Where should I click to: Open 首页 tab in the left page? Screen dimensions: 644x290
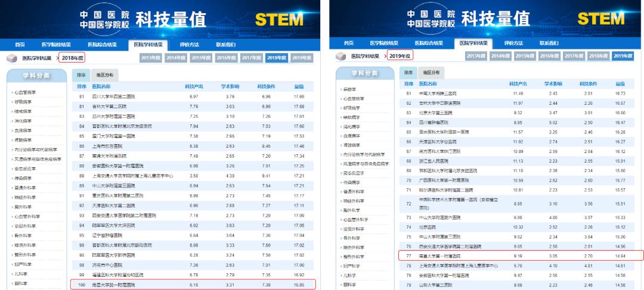[x=20, y=45]
